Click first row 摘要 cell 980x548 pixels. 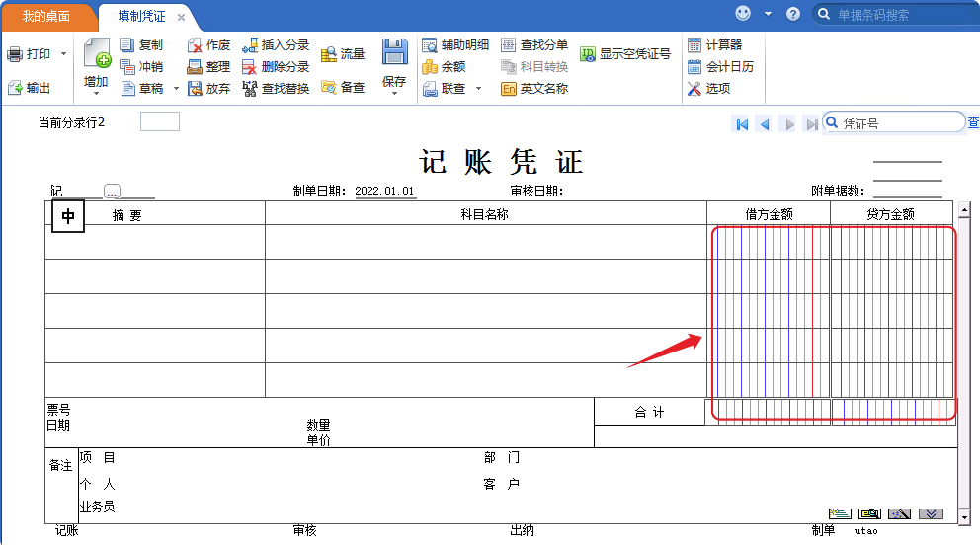(155, 242)
